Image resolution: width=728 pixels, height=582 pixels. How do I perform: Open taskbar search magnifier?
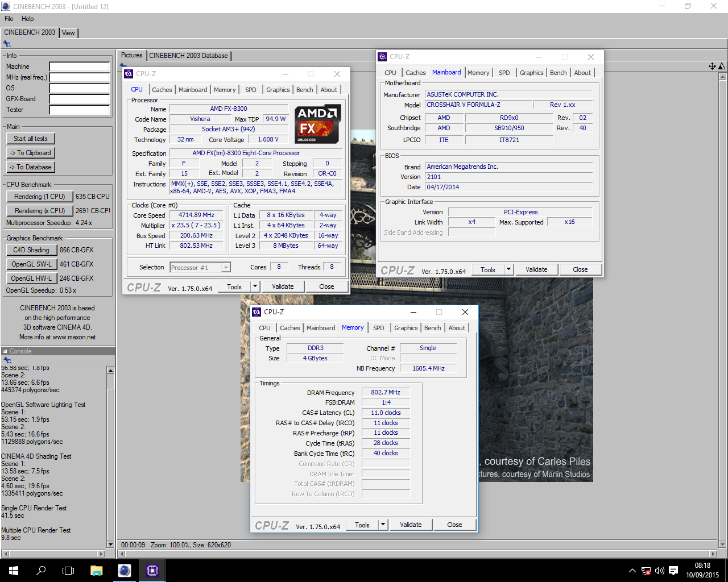pyautogui.click(x=41, y=571)
